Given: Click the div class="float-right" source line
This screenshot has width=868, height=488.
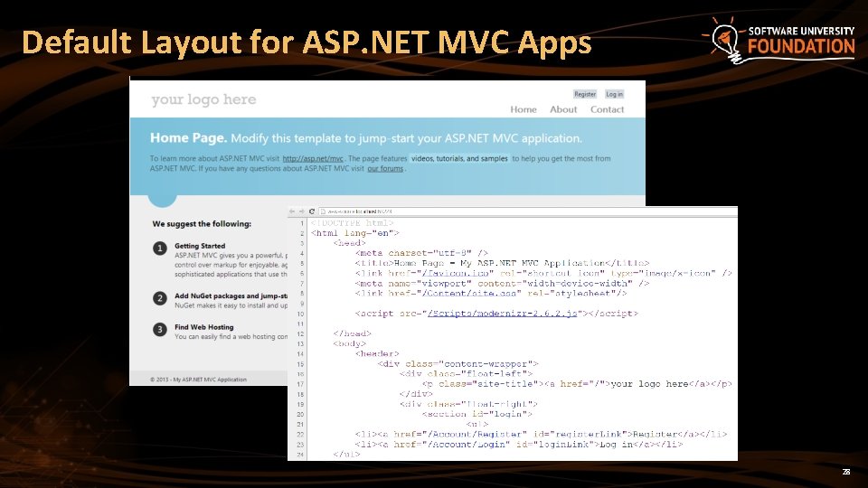Looking at the screenshot, I should coord(468,404).
